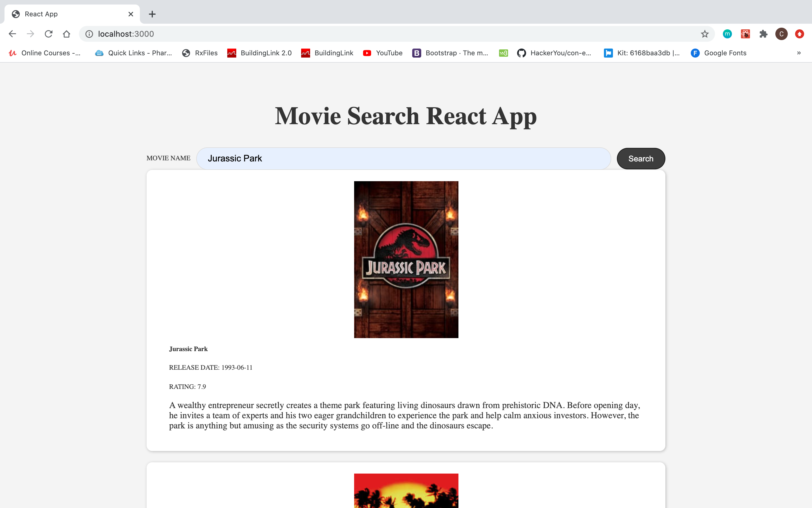Click the Search button
The width and height of the screenshot is (812, 508).
pyautogui.click(x=641, y=159)
